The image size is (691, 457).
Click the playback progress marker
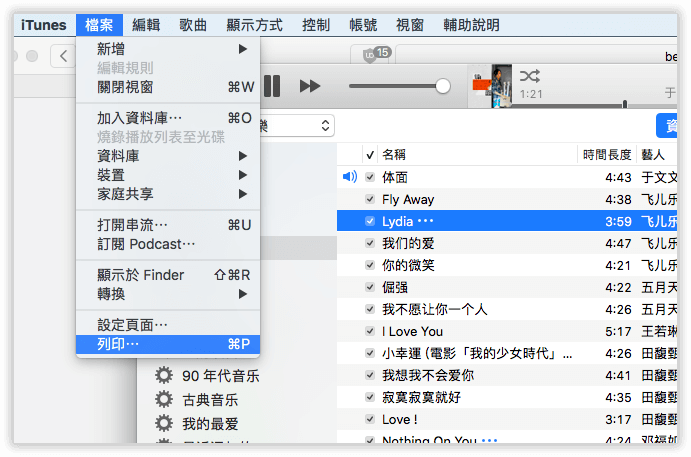(x=624, y=104)
